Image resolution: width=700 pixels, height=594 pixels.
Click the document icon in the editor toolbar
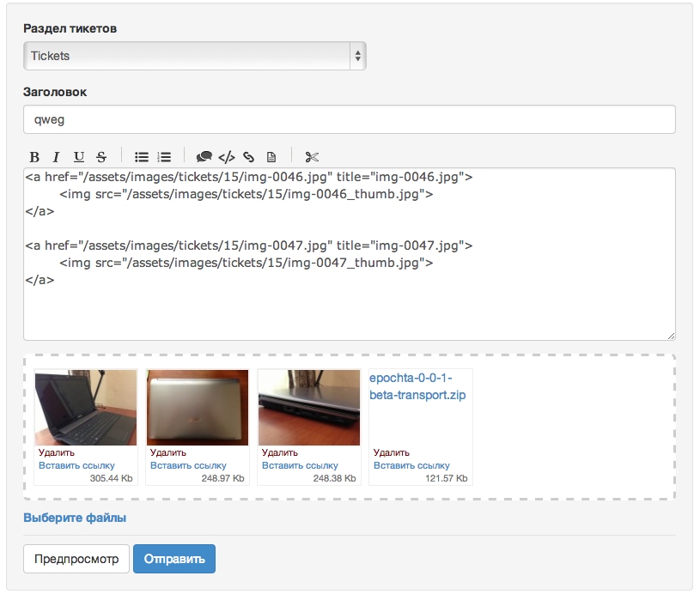point(271,157)
